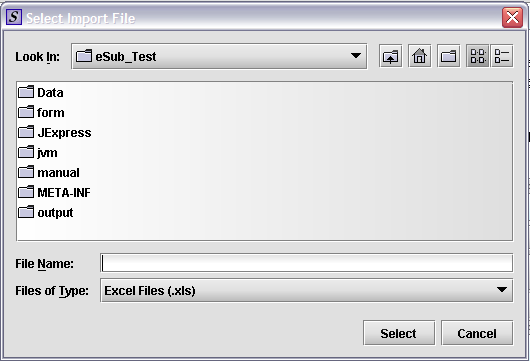Switch to Details view
The image size is (530, 361).
(x=502, y=56)
